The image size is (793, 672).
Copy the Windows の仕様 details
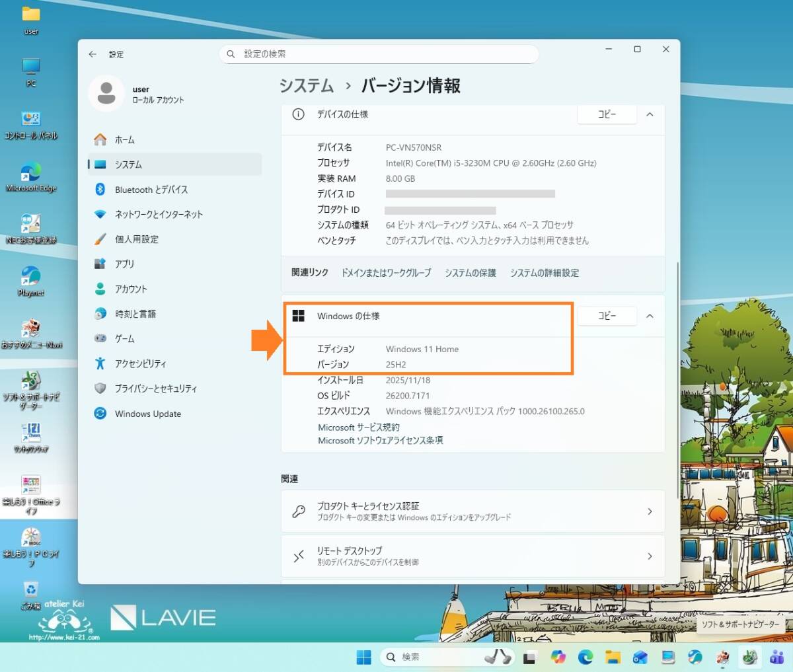(607, 316)
